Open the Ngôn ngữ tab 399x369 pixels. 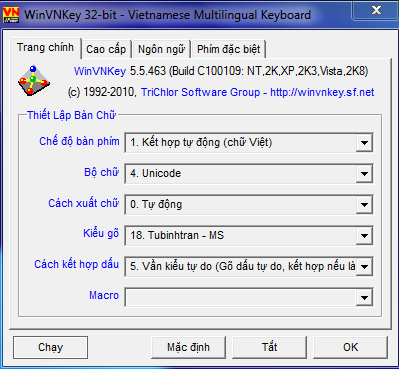pos(161,49)
